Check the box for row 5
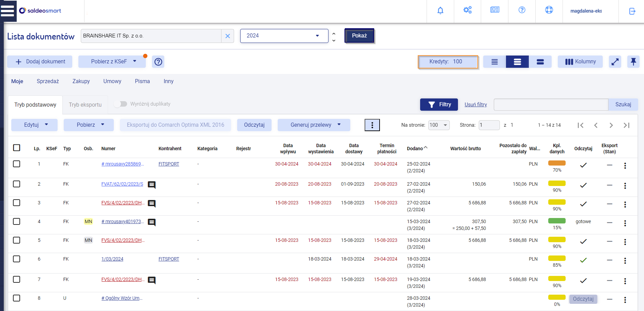644x311 pixels. click(x=16, y=240)
